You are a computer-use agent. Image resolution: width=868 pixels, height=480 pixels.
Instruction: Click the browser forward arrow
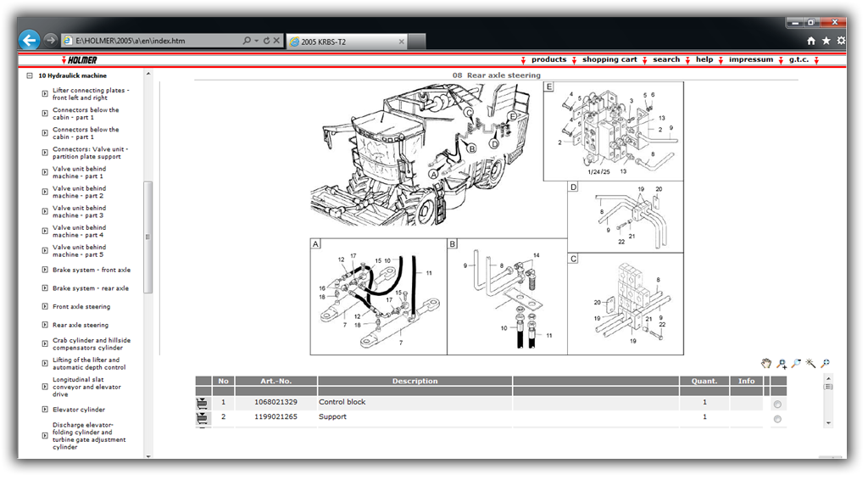(50, 40)
